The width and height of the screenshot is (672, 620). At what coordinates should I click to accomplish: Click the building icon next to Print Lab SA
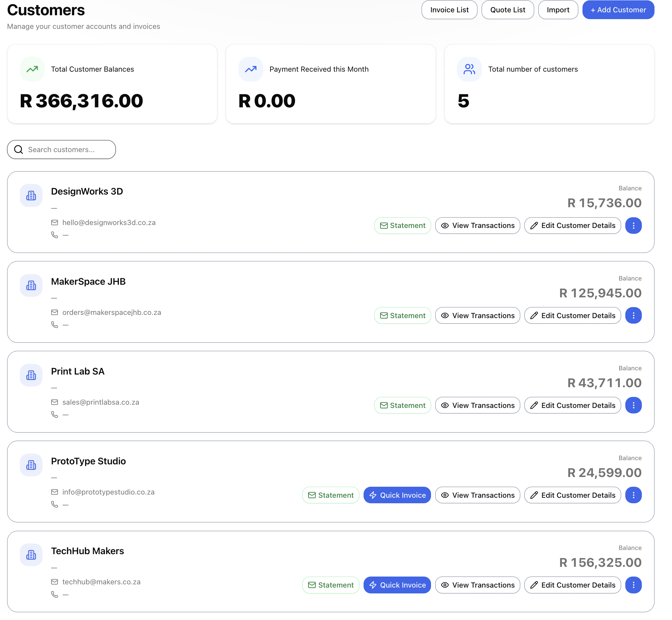pyautogui.click(x=31, y=375)
